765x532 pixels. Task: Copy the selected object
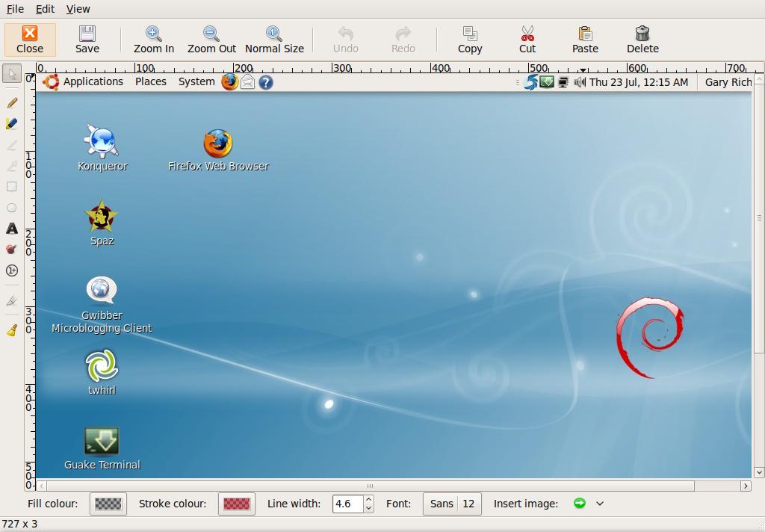point(470,40)
